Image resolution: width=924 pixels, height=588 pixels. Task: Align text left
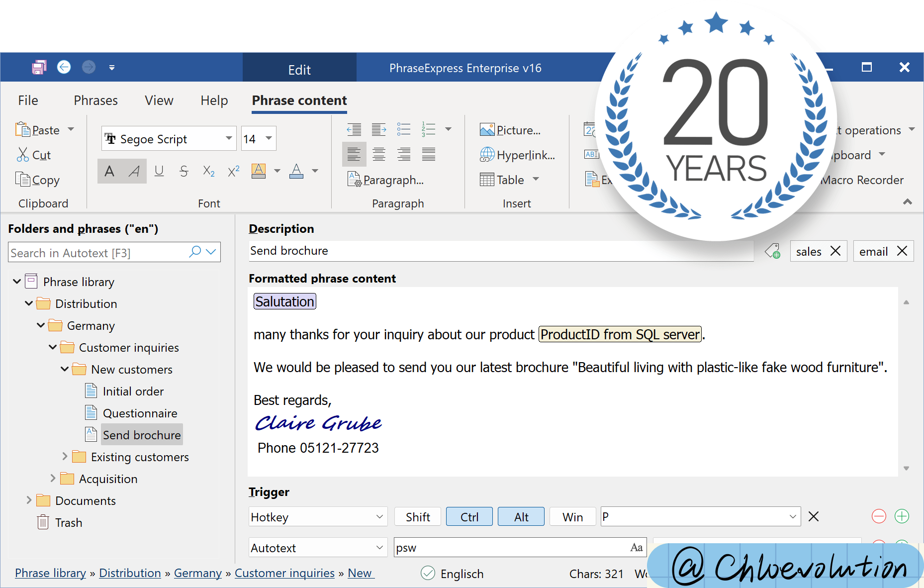tap(354, 154)
